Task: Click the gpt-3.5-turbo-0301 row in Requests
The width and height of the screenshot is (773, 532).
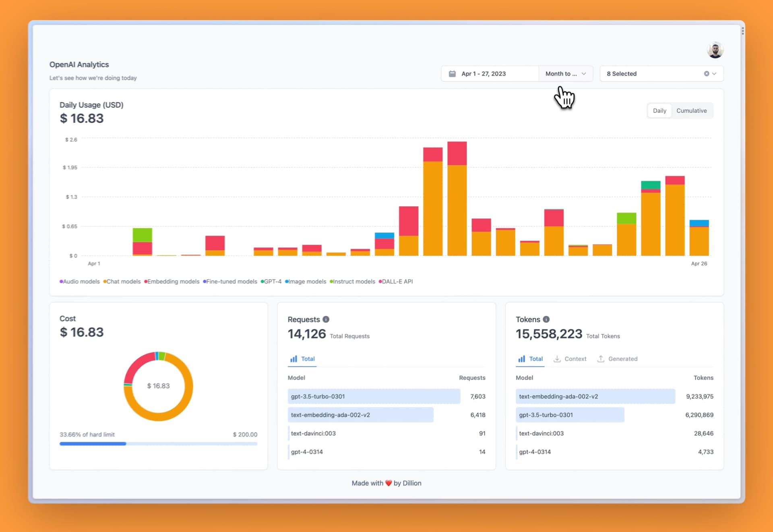Action: point(386,396)
